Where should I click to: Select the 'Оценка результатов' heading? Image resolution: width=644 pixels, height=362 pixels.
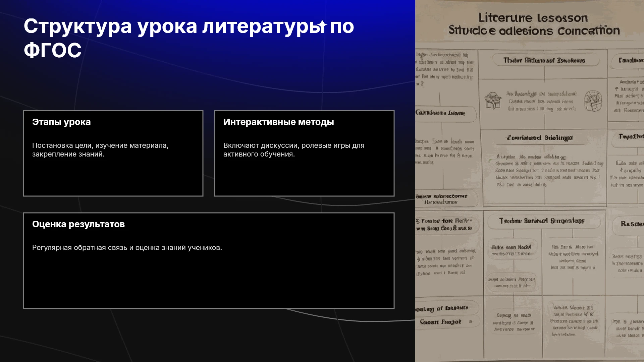(x=78, y=224)
